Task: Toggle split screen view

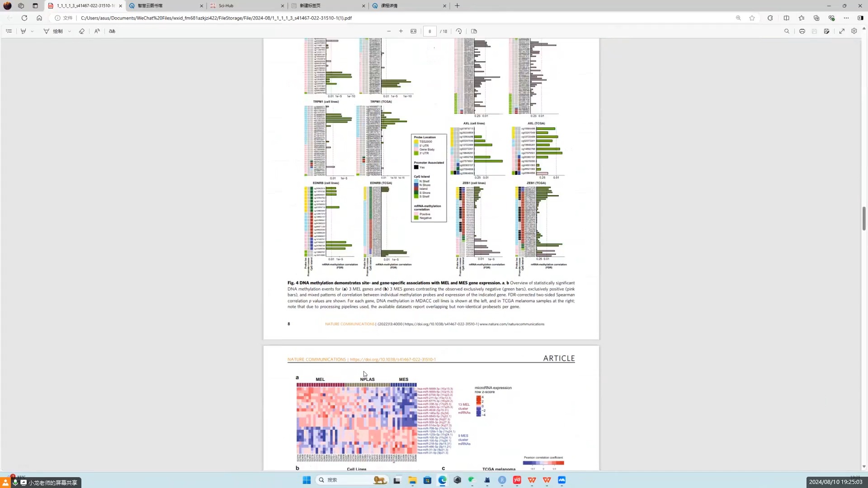Action: click(x=786, y=18)
